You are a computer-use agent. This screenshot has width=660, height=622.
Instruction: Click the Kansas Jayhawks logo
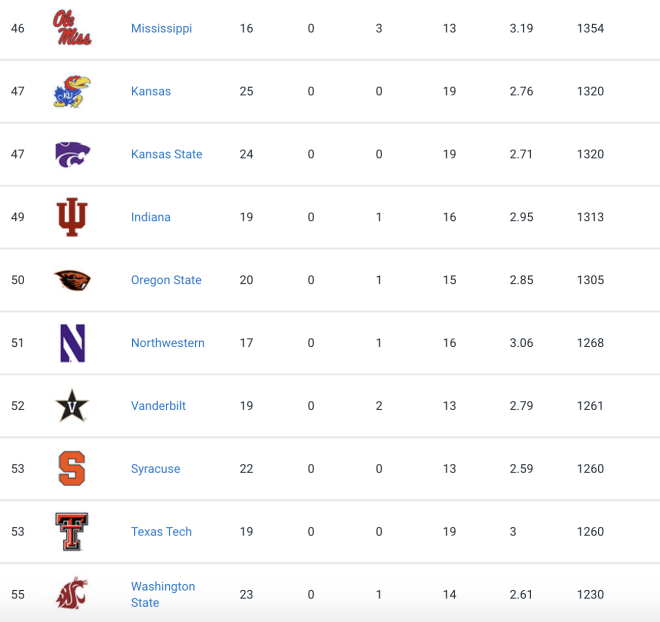coord(72,91)
